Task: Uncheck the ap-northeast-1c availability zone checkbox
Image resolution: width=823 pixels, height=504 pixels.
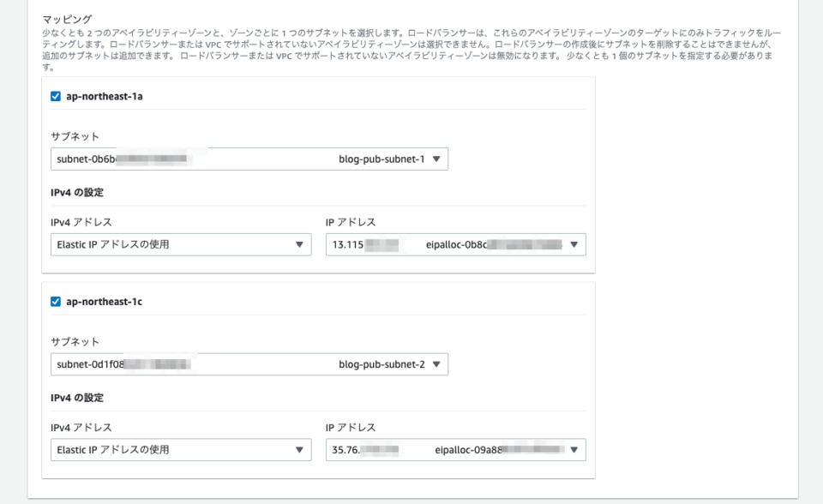Action: tap(56, 302)
